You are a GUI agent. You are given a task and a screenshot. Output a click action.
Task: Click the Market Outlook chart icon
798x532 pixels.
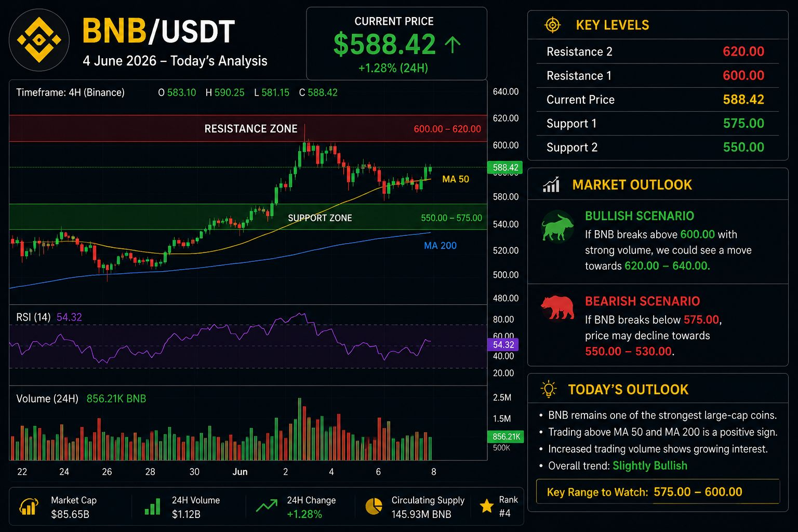(551, 185)
